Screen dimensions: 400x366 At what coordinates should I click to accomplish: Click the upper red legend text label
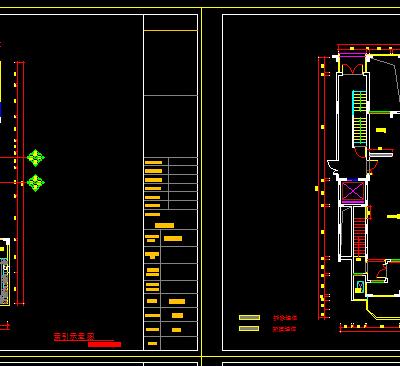point(285,318)
